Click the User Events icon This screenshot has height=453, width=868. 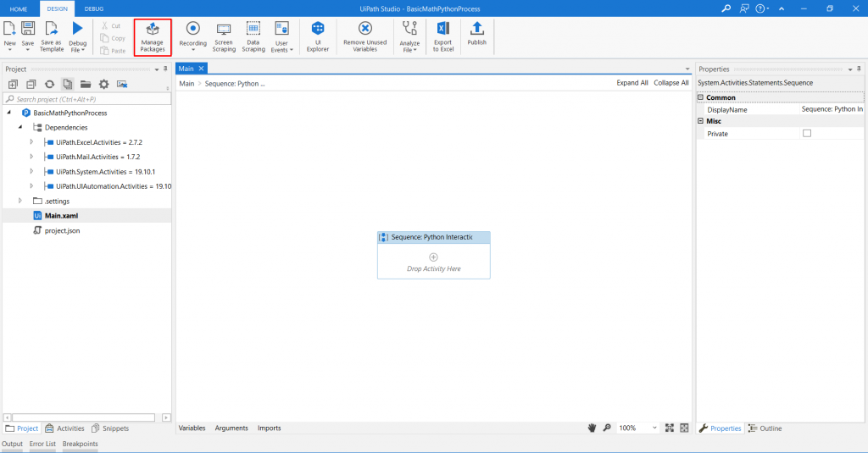281,28
